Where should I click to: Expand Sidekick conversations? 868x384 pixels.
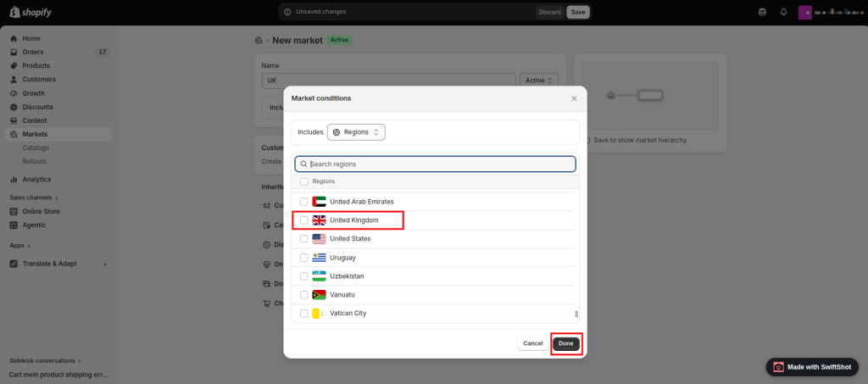45,360
